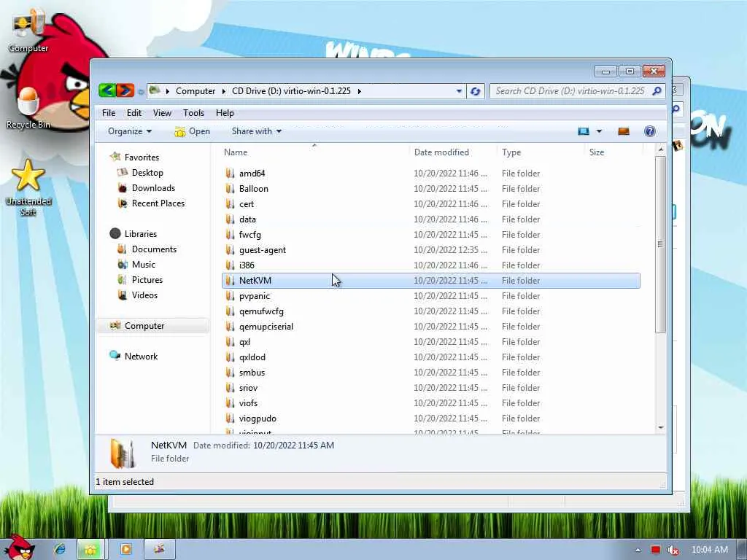This screenshot has width=747, height=560.
Task: Select the cert folder icon
Action: 230,204
